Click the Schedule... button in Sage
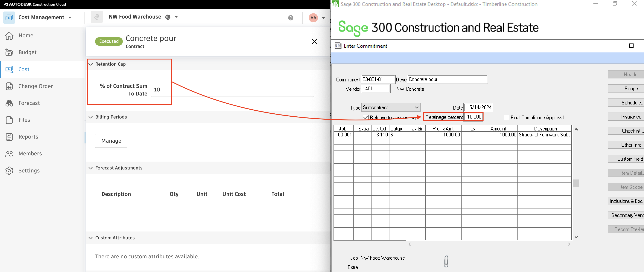This screenshot has height=272, width=644. [626, 103]
